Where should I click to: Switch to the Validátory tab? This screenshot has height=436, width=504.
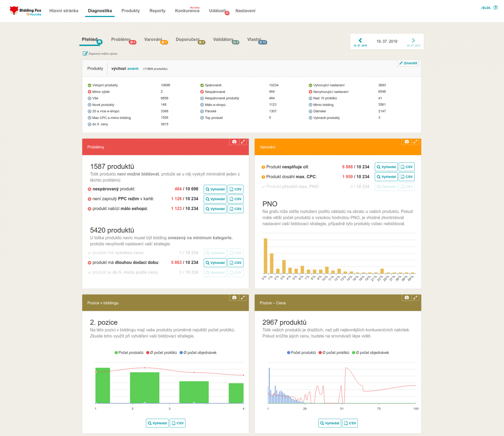point(223,39)
